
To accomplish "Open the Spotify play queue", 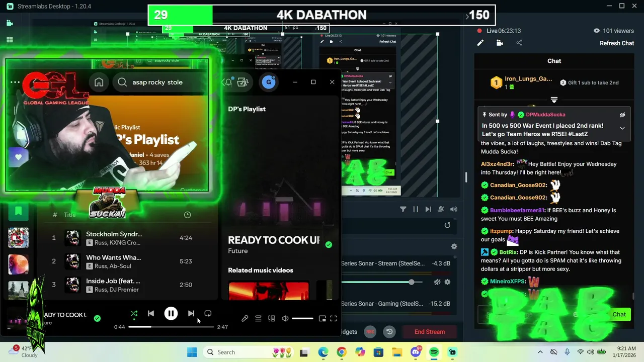I will 258,318.
